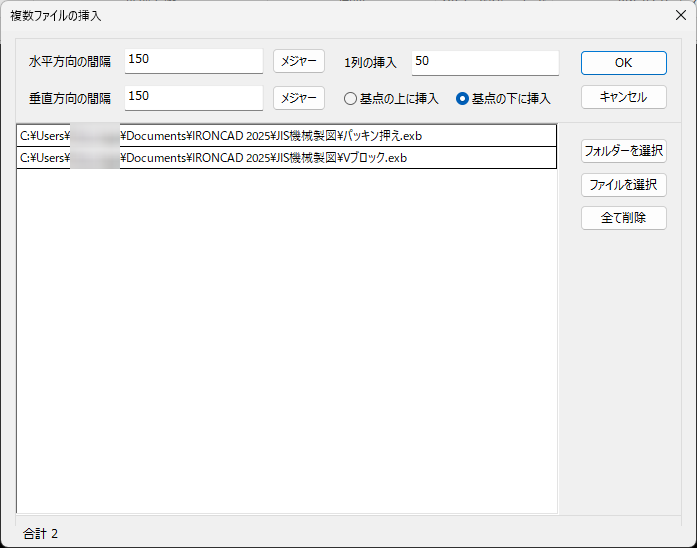
Task: Click the horizontal spacing (水平方向の間隔) input field
Action: pyautogui.click(x=193, y=61)
